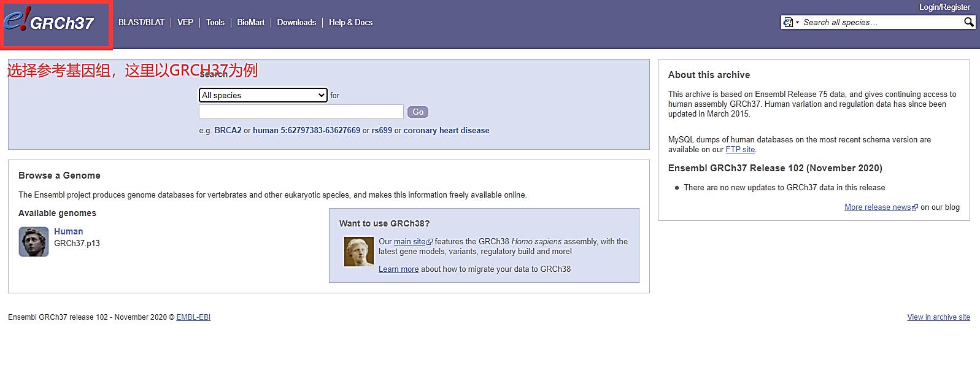Click the Human genome thumbnail image
This screenshot has height=386, width=980.
coord(34,241)
